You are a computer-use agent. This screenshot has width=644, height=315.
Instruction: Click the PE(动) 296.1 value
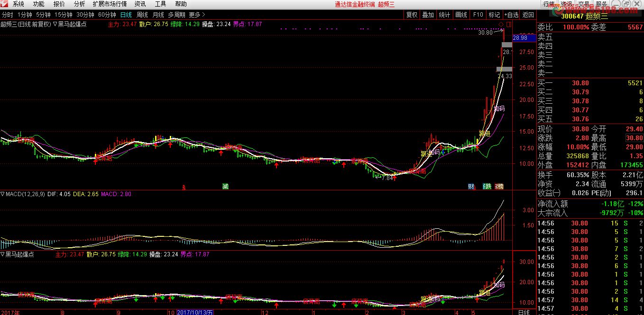click(634, 193)
